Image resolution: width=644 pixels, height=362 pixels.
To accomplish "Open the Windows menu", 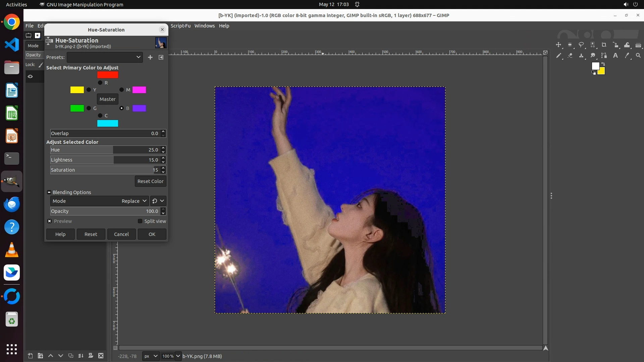I will pyautogui.click(x=204, y=26).
